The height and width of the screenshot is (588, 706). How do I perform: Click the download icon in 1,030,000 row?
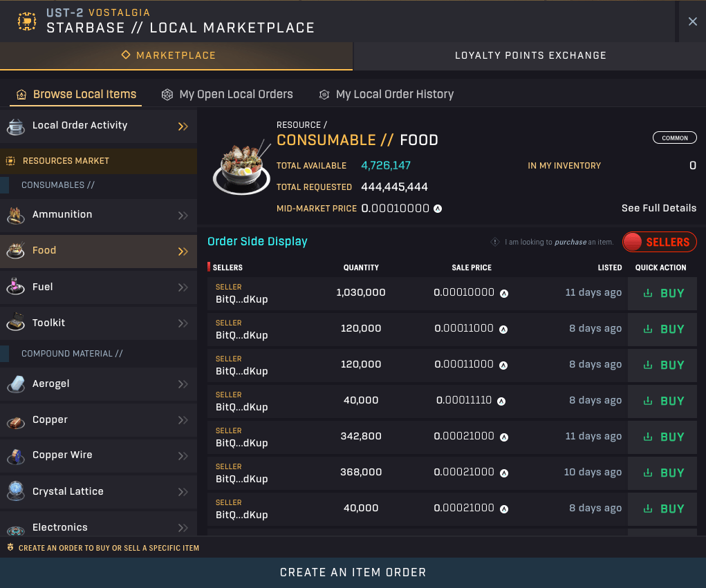pos(648,294)
